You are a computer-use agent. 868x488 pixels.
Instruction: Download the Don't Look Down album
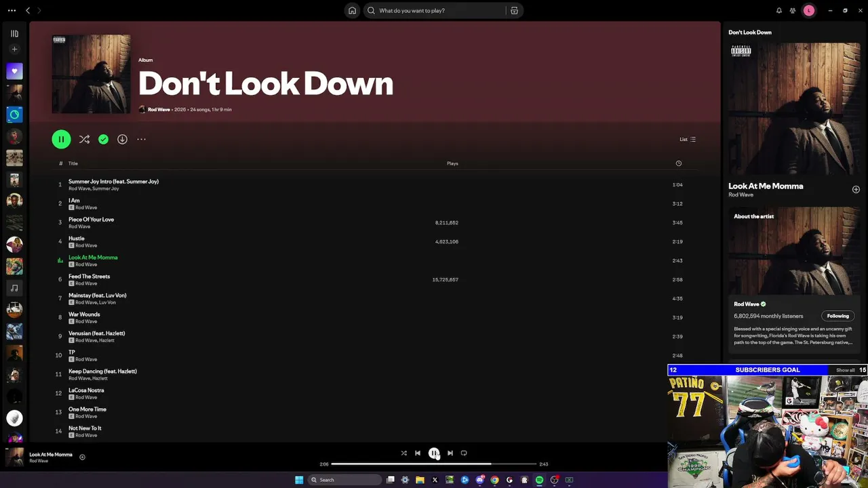pyautogui.click(x=122, y=139)
